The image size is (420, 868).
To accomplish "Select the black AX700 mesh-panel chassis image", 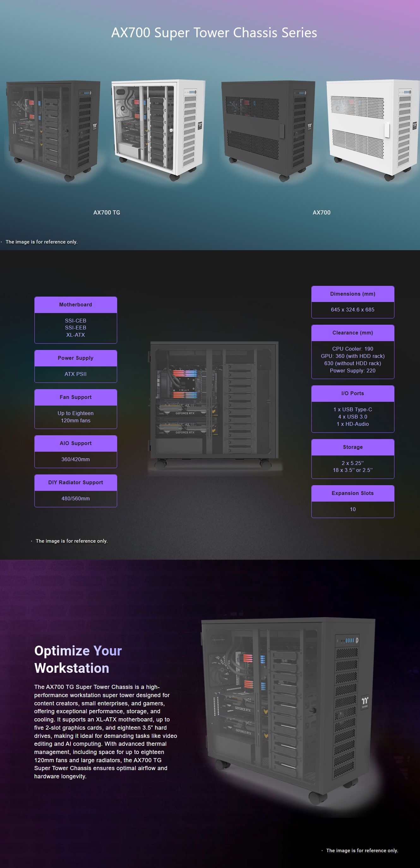I will pos(268,131).
